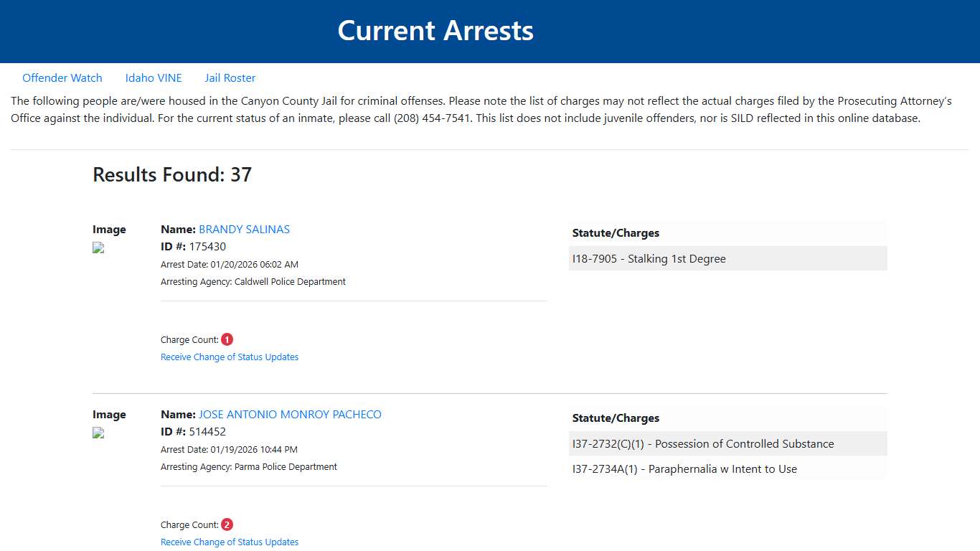Open the Offender Watch page
Viewport: 980px width, 551px height.
(x=62, y=77)
